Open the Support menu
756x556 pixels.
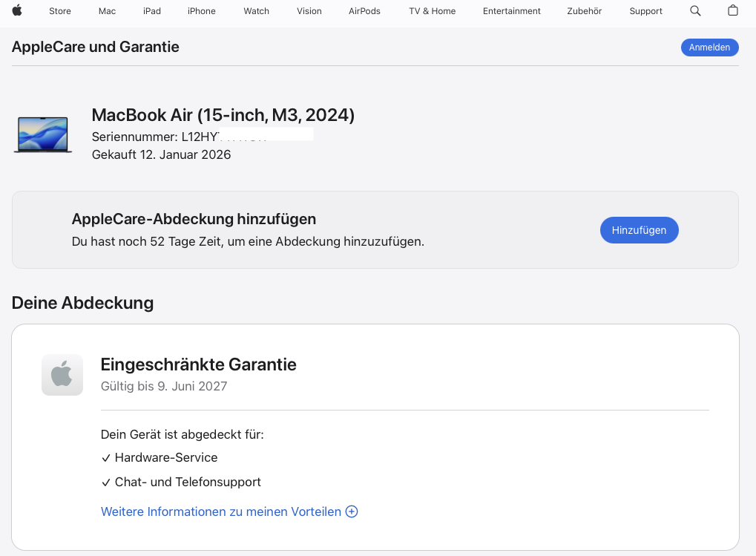coord(645,10)
